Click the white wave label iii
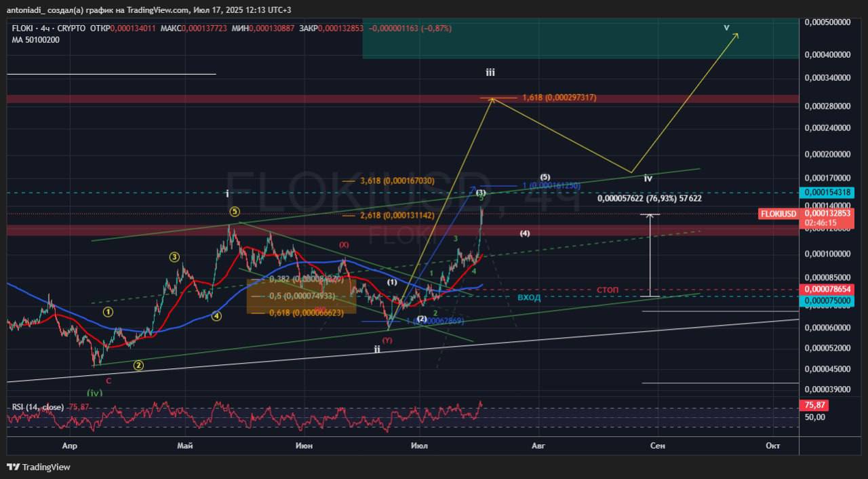This screenshot has height=479, width=868. [490, 71]
